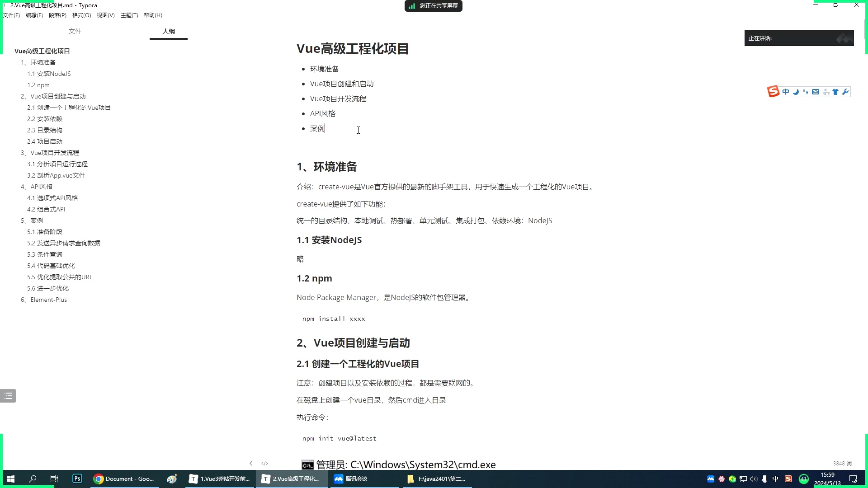The width and height of the screenshot is (868, 488).
Task: Open Sogou skin center via T-shirt icon
Action: [835, 92]
